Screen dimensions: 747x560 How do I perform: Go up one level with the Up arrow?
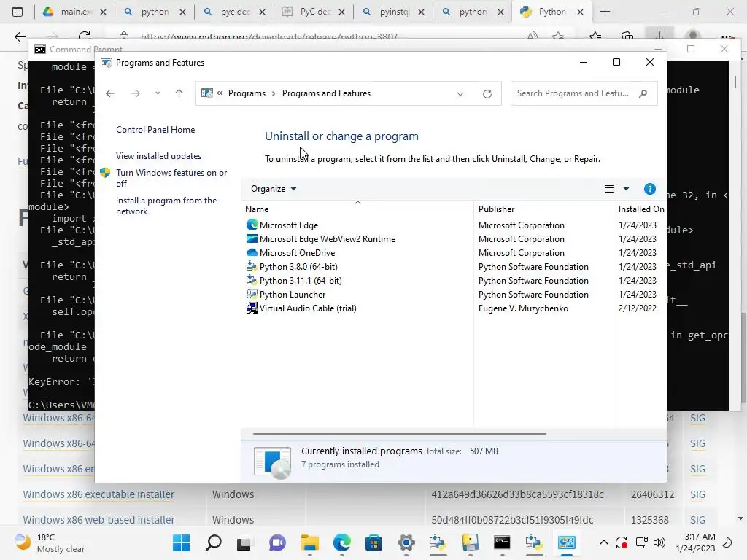point(179,93)
